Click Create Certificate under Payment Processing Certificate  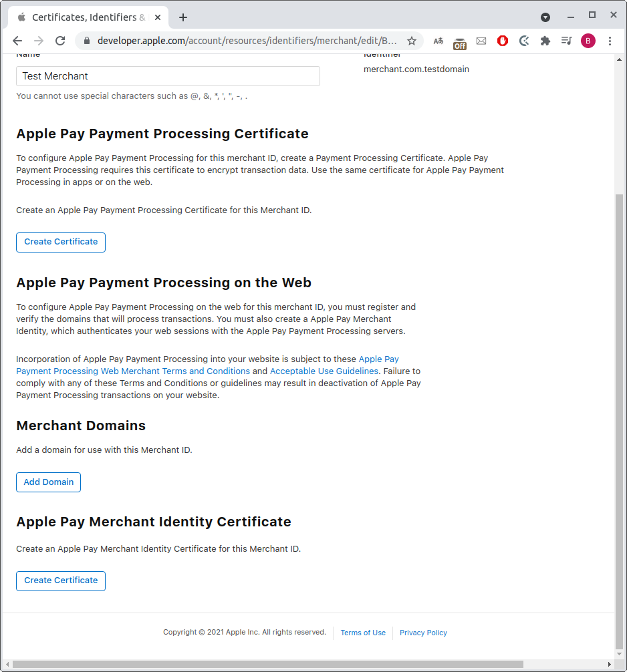61,242
